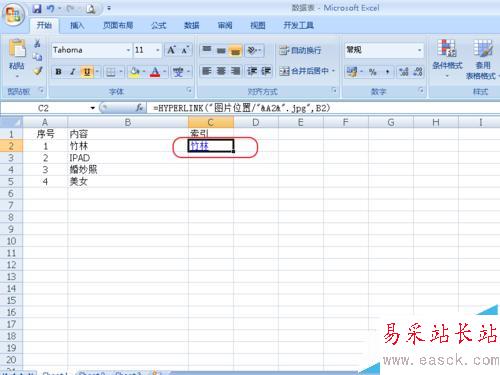
Task: Open 套用表格格式 table styles
Action: click(x=482, y=59)
